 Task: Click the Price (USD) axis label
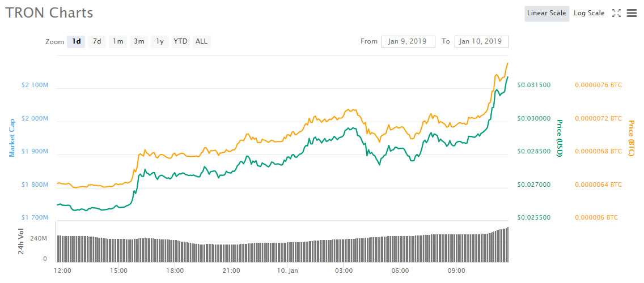[x=559, y=138]
